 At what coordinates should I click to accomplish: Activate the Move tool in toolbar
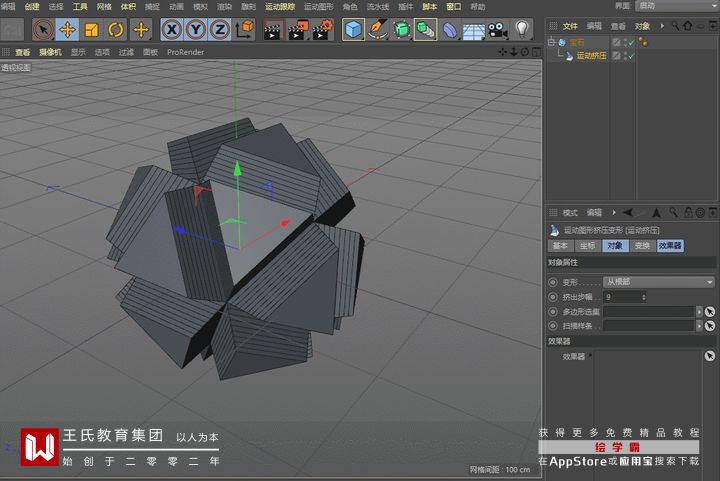click(x=68, y=30)
